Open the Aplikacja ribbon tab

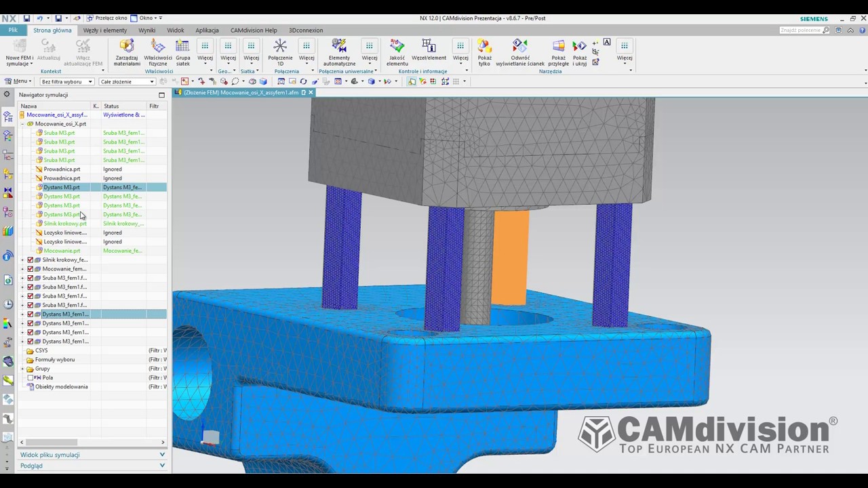pyautogui.click(x=207, y=30)
